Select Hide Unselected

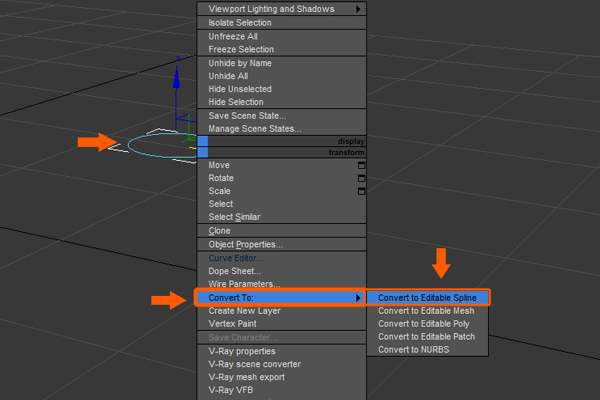[x=282, y=89]
